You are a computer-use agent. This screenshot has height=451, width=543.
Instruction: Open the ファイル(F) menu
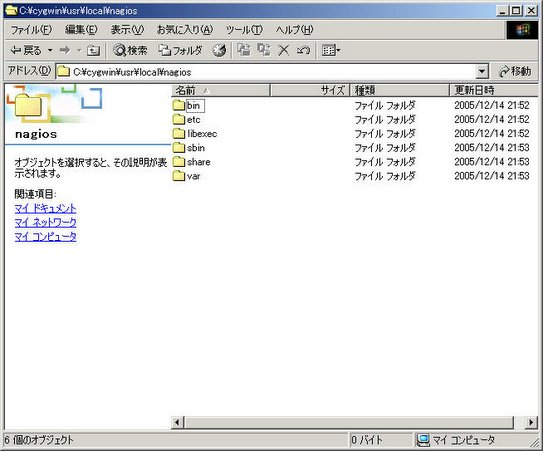31,30
